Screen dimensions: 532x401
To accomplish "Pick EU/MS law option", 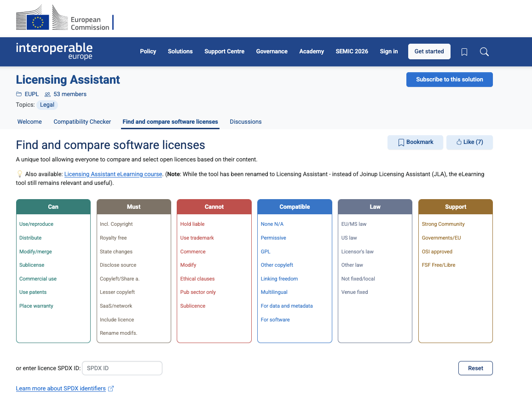I will pos(354,224).
